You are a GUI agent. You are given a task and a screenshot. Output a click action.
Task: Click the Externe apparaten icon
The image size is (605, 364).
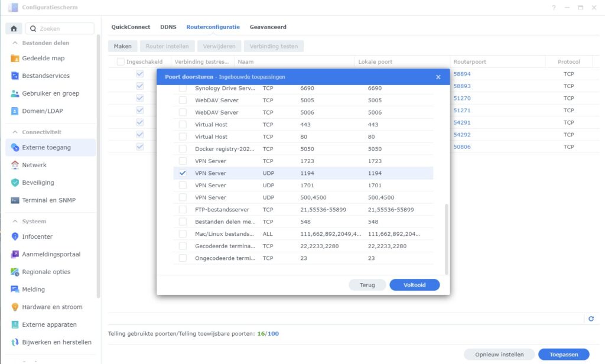tap(15, 324)
